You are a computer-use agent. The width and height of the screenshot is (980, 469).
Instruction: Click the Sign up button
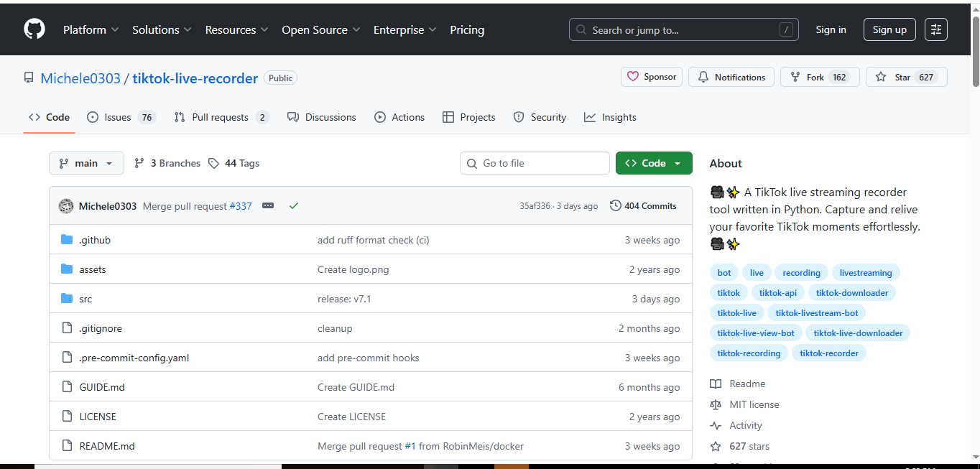(x=889, y=29)
